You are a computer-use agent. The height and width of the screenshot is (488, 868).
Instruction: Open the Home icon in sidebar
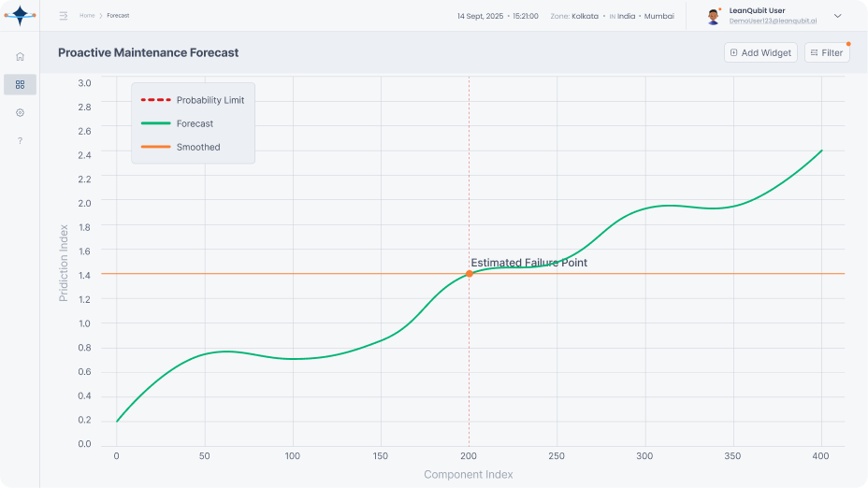click(20, 56)
